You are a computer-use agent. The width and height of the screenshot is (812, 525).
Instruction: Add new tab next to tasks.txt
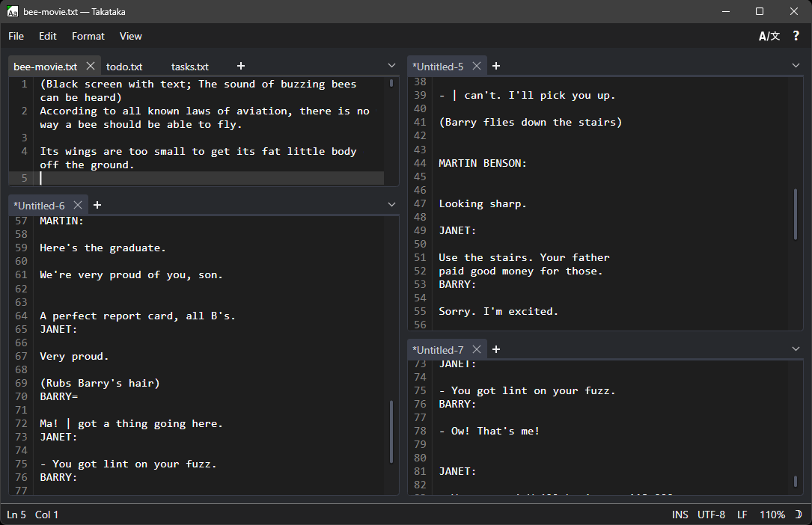tap(241, 66)
